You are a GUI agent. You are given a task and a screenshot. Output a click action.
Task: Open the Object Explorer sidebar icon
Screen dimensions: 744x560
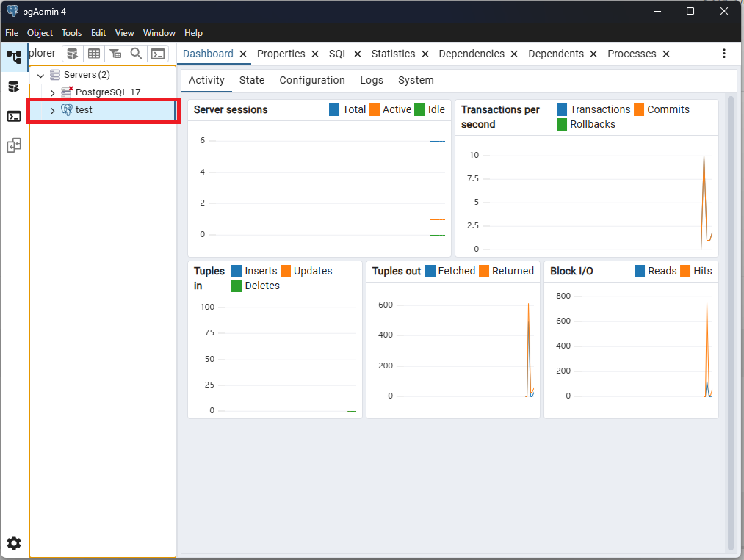(14, 57)
